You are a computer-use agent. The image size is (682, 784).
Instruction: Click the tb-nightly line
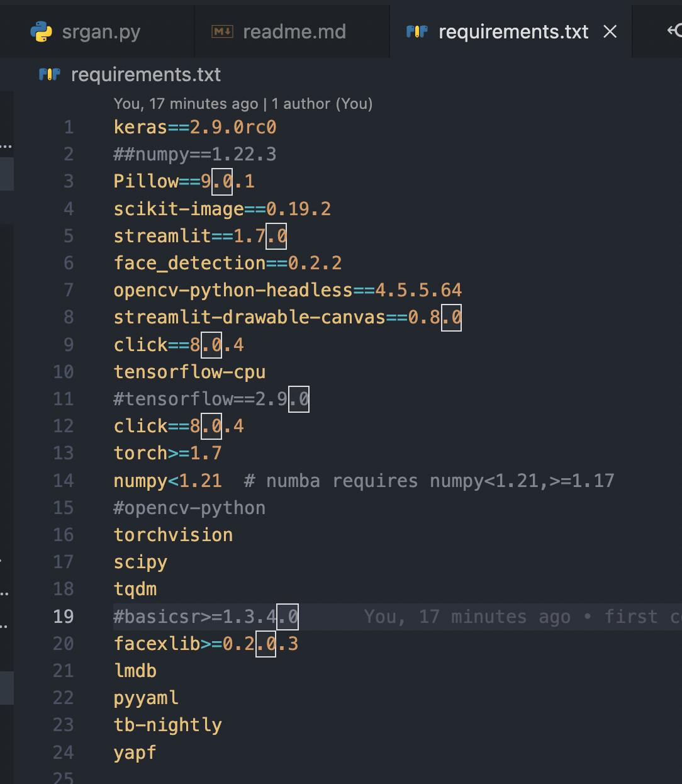coord(167,725)
